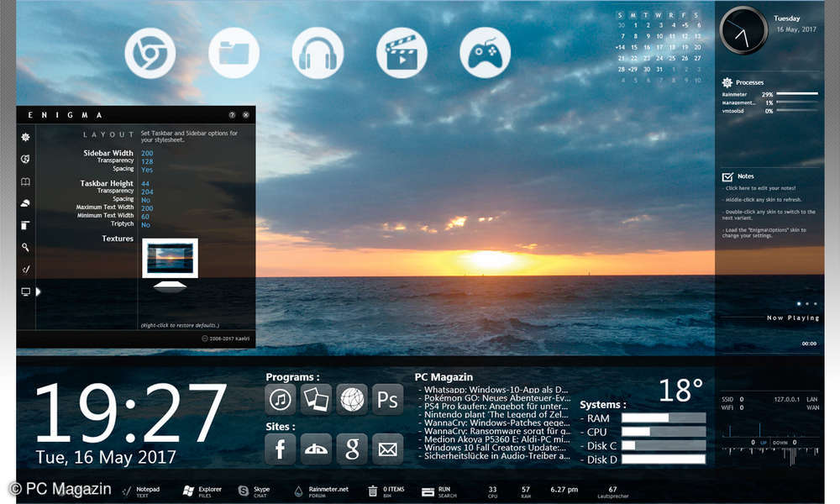Select the magnifier search icon in Enigma sidebar
This screenshot has height=504, width=840.
25,248
